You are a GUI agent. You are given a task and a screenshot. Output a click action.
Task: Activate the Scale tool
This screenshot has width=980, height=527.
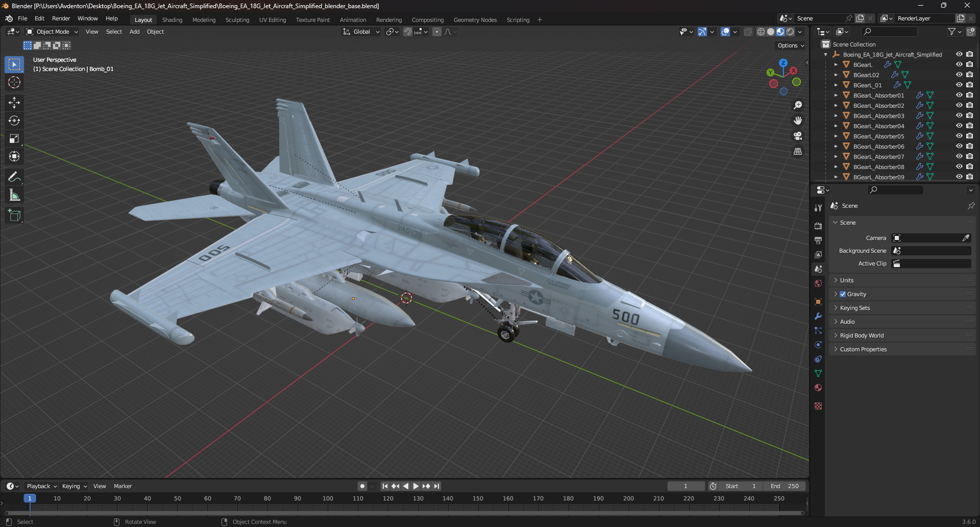(x=14, y=138)
